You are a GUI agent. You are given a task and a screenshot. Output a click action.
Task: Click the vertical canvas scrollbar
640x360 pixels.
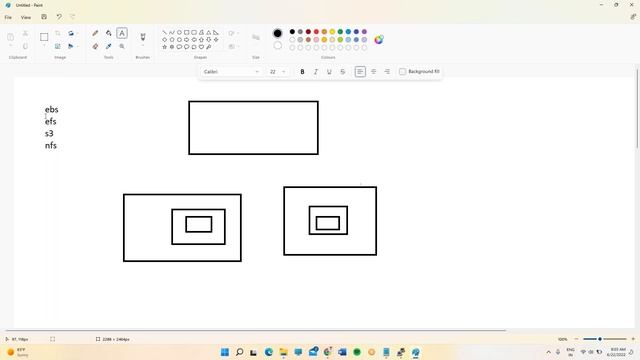click(x=637, y=108)
